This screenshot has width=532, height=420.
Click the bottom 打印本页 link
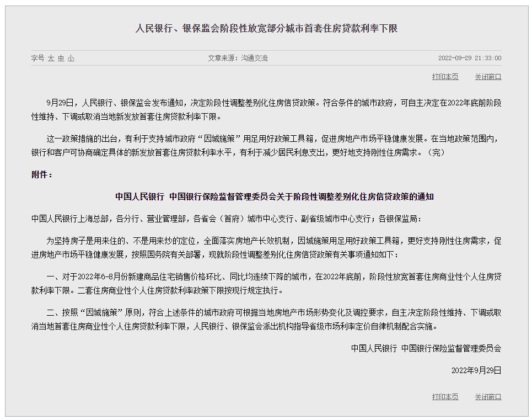[445, 397]
